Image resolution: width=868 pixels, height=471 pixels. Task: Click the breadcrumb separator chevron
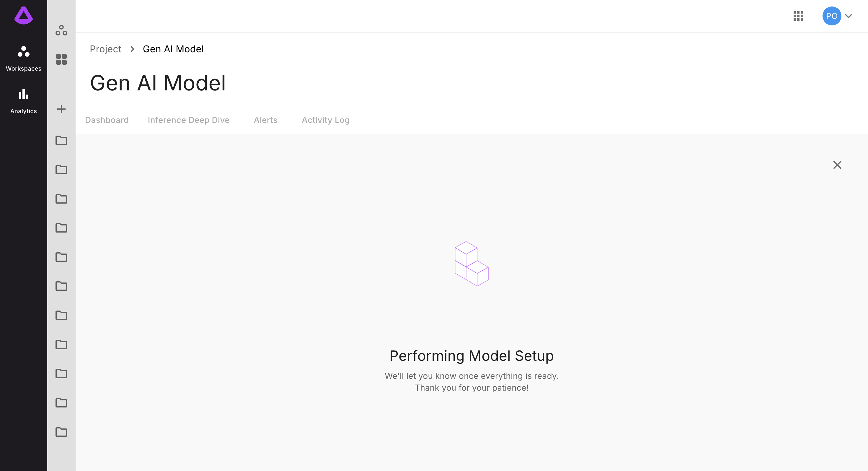tap(133, 49)
